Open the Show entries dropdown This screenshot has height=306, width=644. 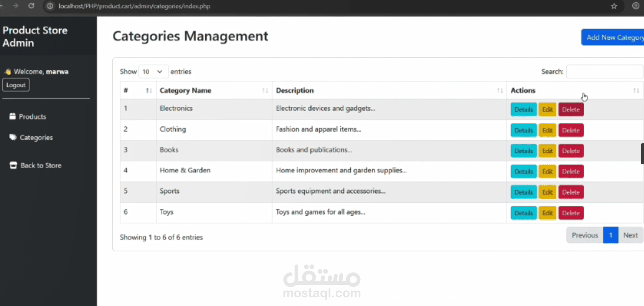153,72
